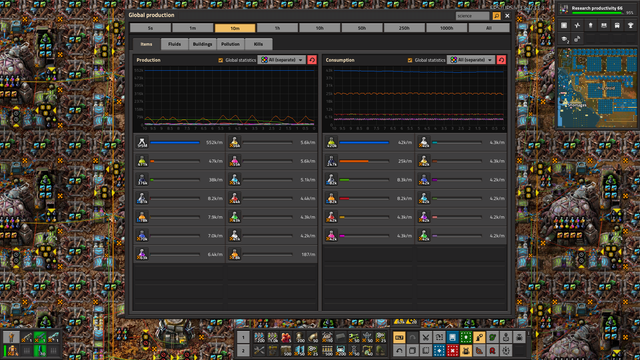This screenshot has width=640, height=360.
Task: Click the 25k/m consumption science pack icon
Action: click(331, 161)
